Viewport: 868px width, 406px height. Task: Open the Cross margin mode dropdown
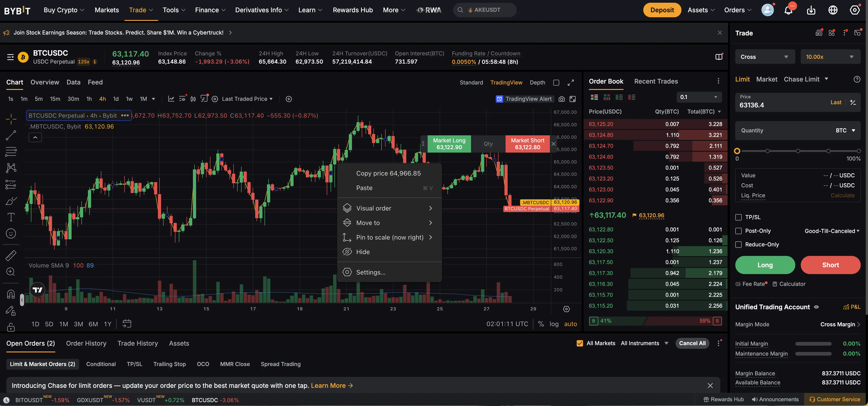click(765, 57)
